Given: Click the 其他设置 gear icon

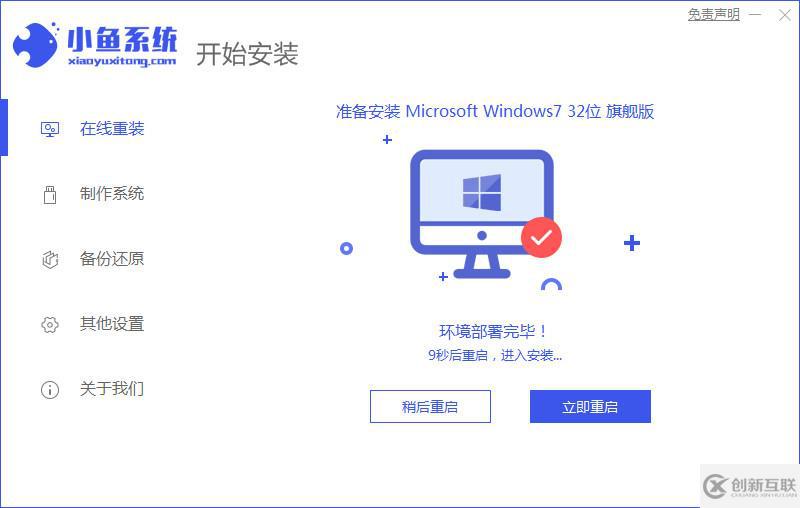Looking at the screenshot, I should [x=50, y=324].
